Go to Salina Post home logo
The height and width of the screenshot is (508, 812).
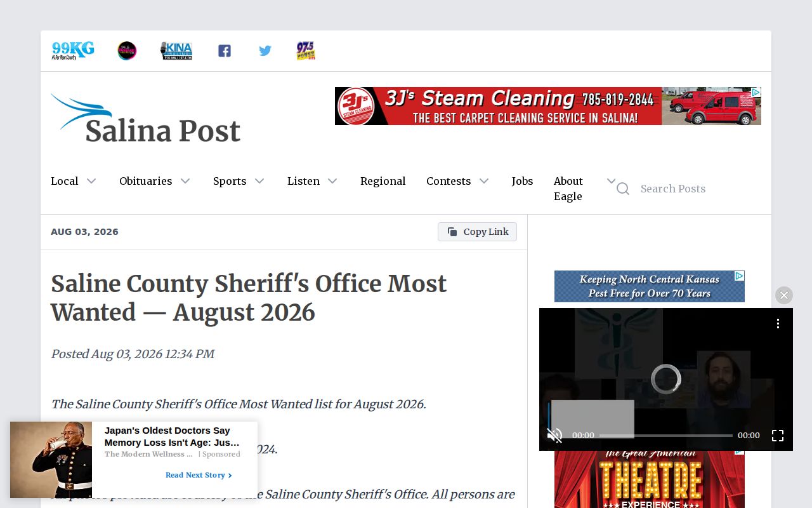coord(146,118)
